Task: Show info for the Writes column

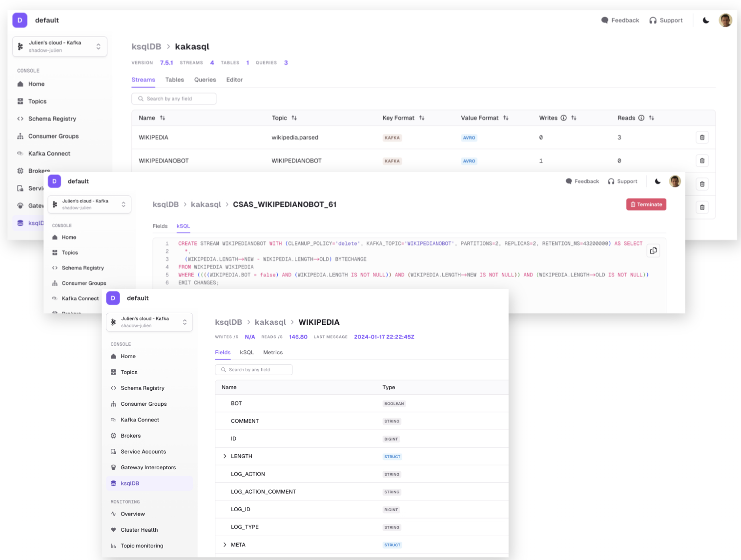Action: [x=563, y=118]
